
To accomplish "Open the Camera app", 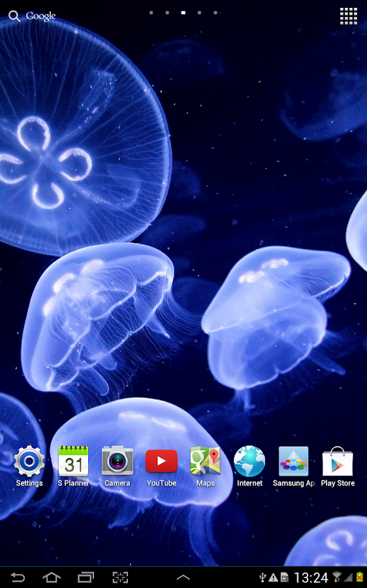I will coord(118,466).
